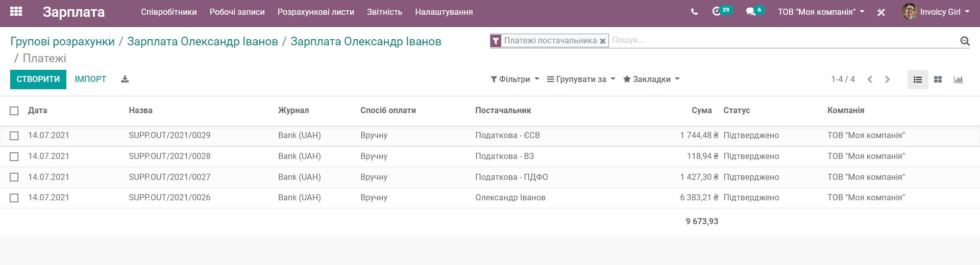The width and height of the screenshot is (980, 265).
Task: Click the СТВОРИТИ button
Action: pos(38,79)
